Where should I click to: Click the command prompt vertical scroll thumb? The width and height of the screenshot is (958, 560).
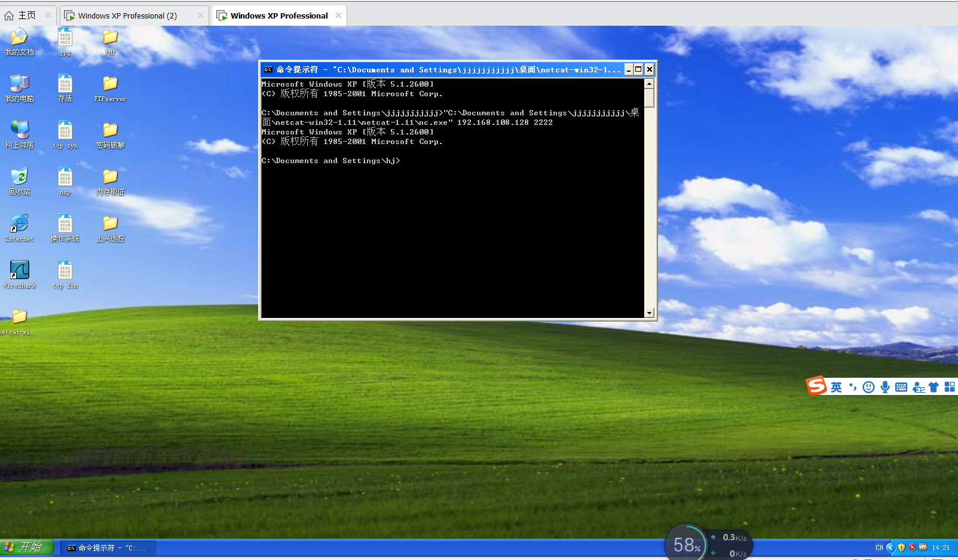pos(649,98)
